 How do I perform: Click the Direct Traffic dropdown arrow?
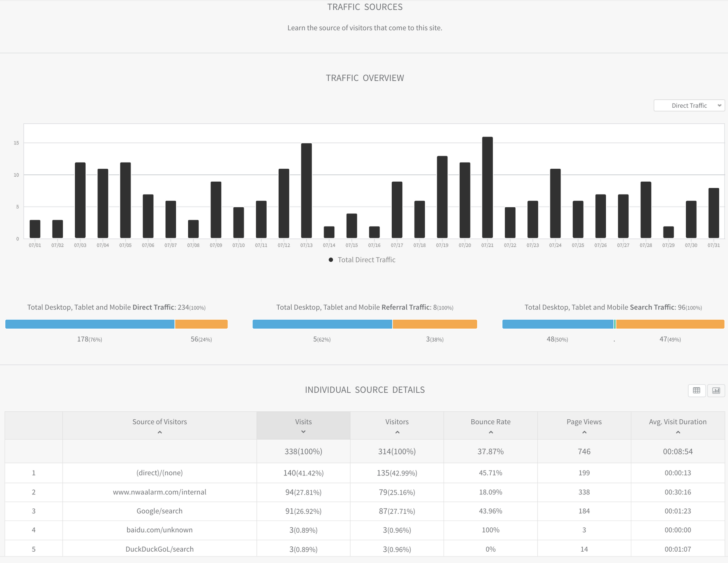click(x=719, y=106)
